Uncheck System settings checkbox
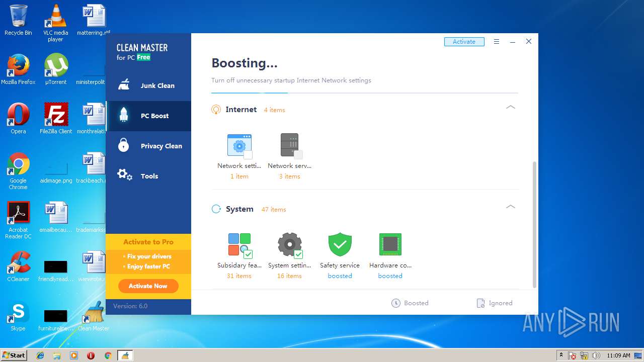Viewport: 644px width, 362px height. coord(298,254)
